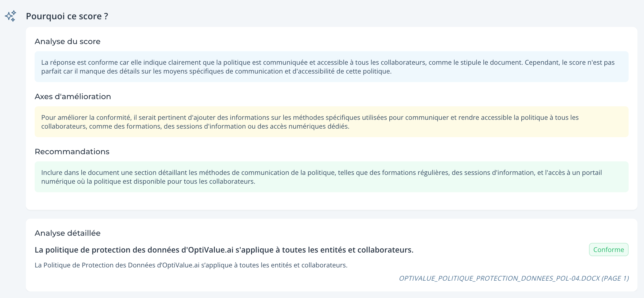644x298 pixels.
Task: Click the 'Recommandations' heading
Action: click(x=72, y=151)
